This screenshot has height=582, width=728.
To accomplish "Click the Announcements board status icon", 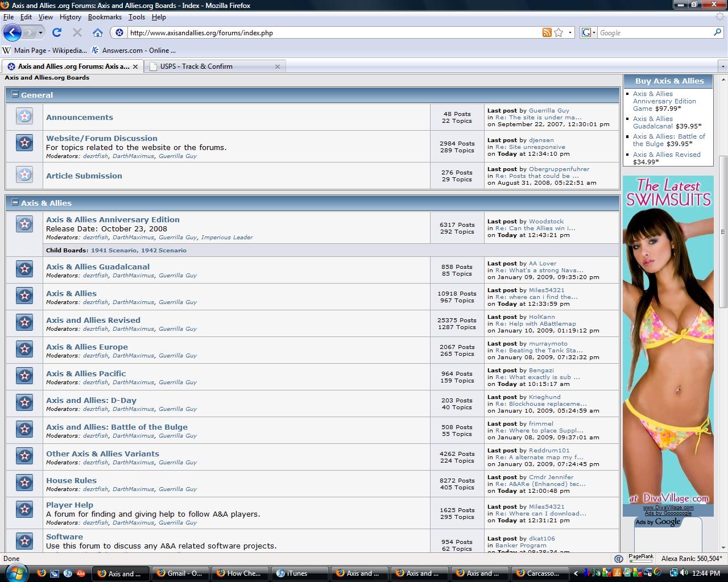I will tap(24, 117).
